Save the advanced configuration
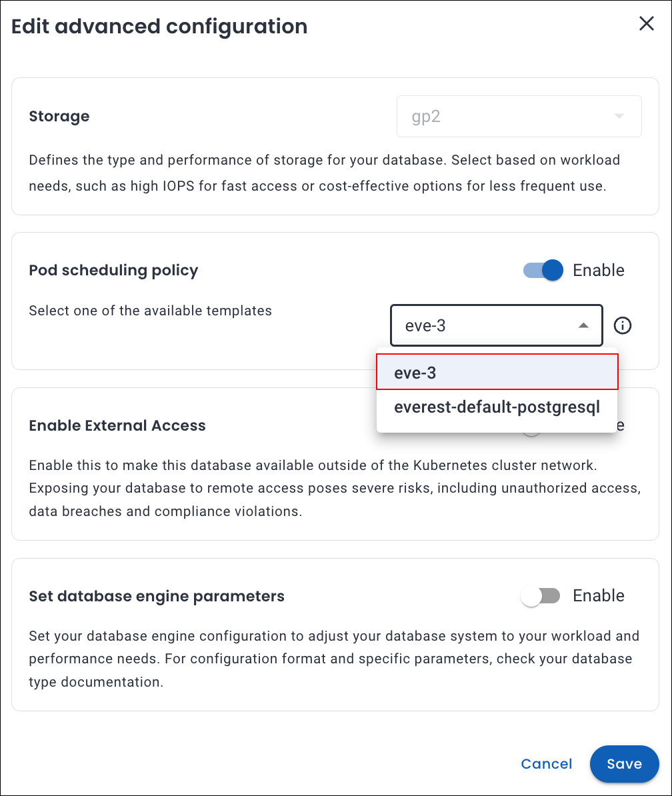 point(624,764)
